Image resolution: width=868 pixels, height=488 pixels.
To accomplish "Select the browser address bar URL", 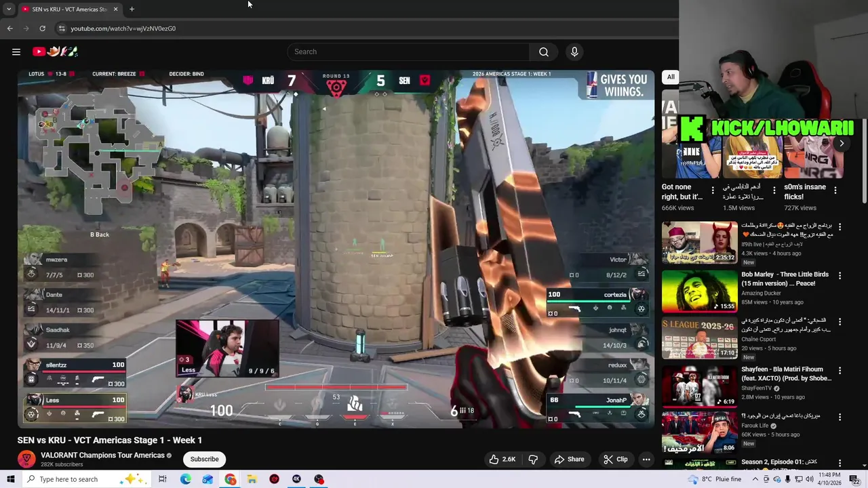I will click(123, 28).
